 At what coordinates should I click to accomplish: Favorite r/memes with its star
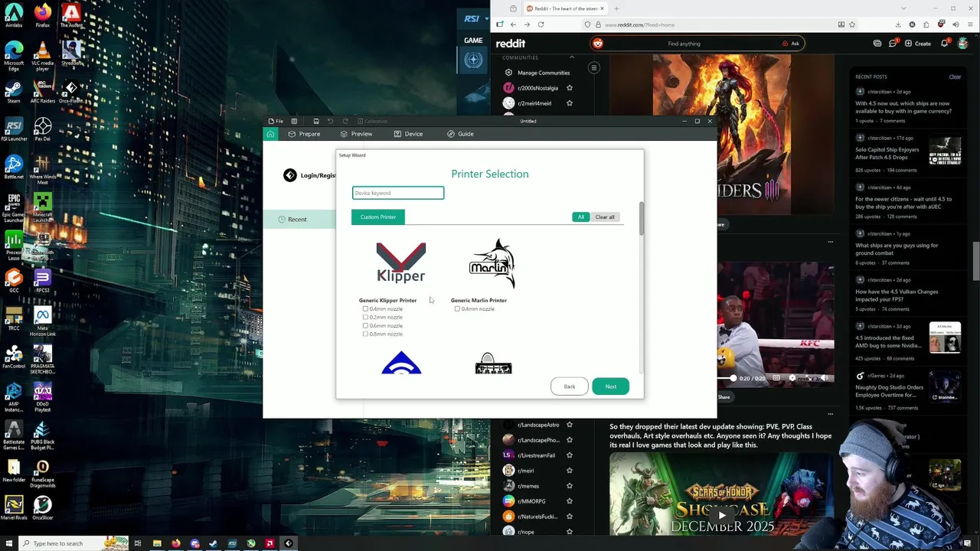569,486
